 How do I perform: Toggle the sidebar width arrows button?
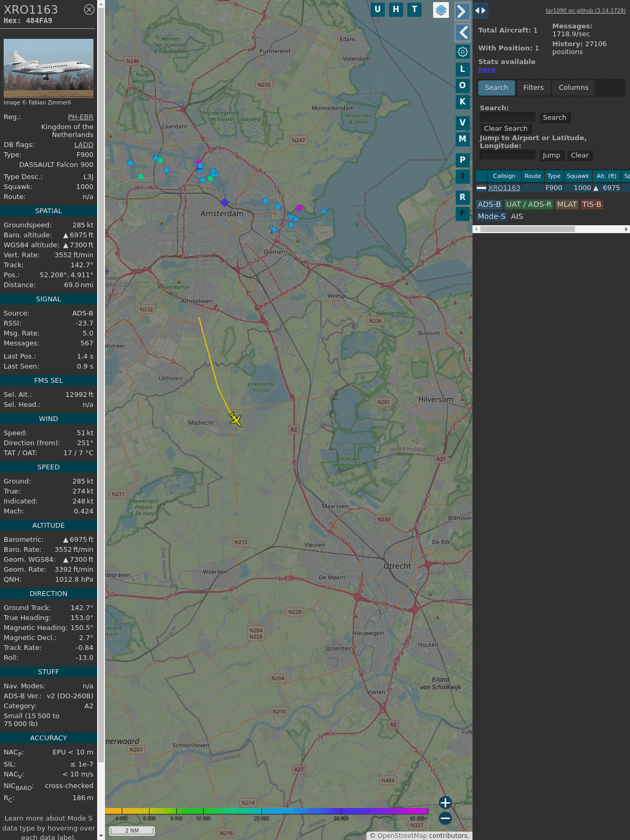(x=480, y=10)
